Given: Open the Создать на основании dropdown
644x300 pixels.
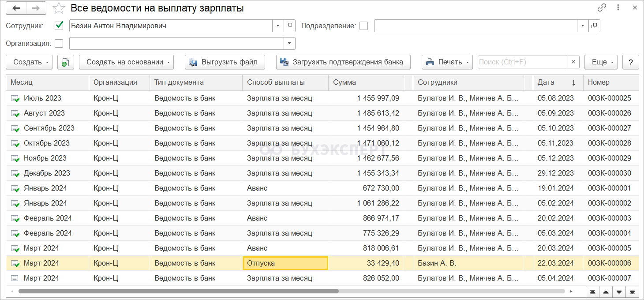Looking at the screenshot, I should click(126, 62).
